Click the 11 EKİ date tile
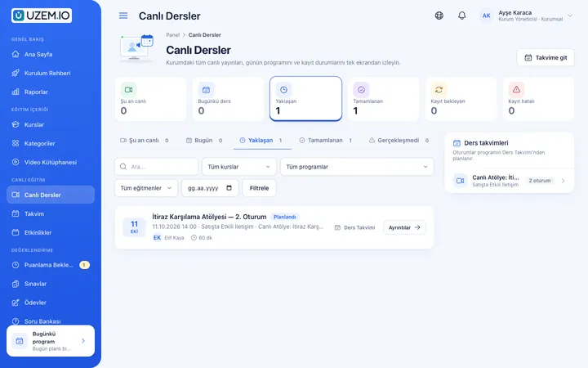588x368 pixels. [x=134, y=227]
